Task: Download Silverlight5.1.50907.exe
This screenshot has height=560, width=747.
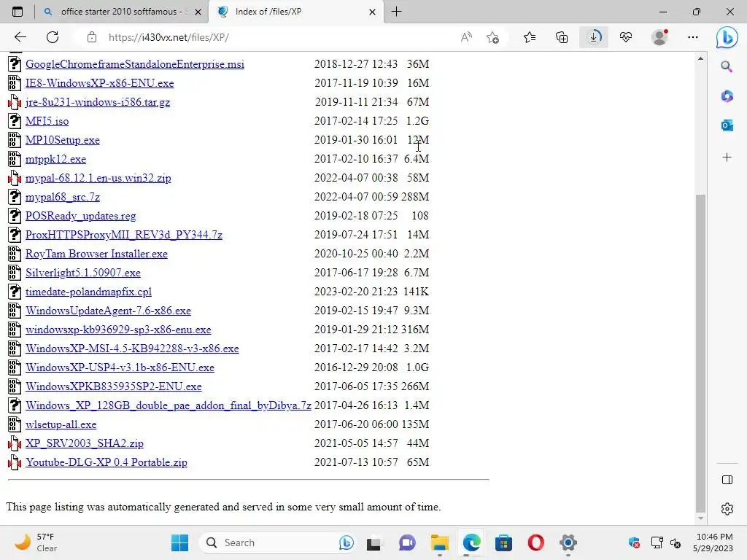Action: point(83,273)
